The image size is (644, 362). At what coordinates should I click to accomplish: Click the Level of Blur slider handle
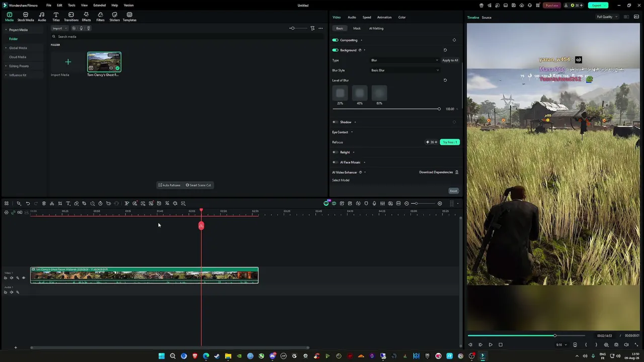[439, 109]
